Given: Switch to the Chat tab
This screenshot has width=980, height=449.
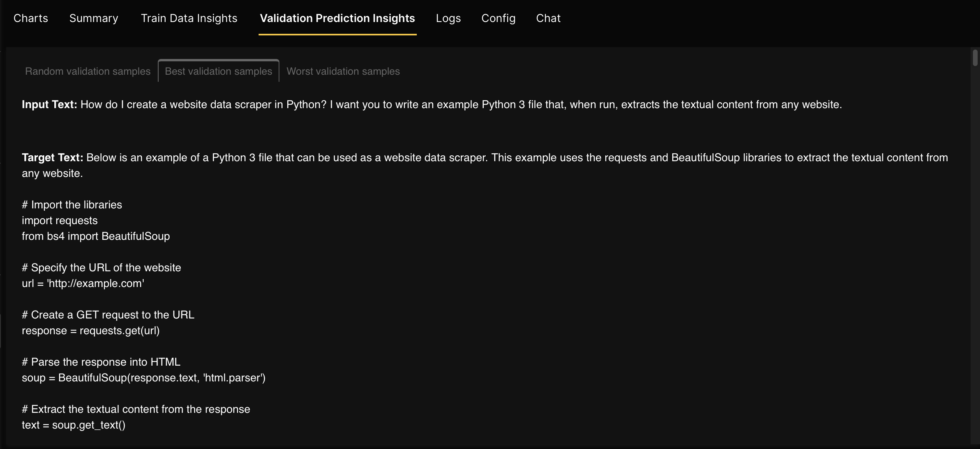Looking at the screenshot, I should tap(548, 18).
